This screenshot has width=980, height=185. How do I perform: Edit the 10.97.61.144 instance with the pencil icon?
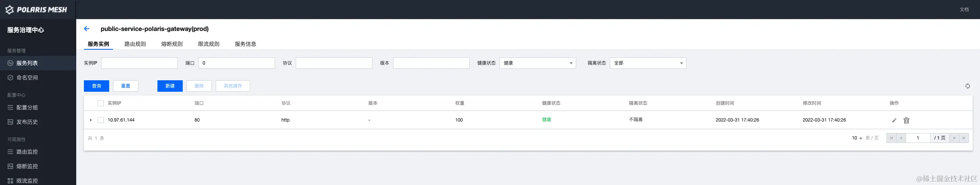click(894, 120)
